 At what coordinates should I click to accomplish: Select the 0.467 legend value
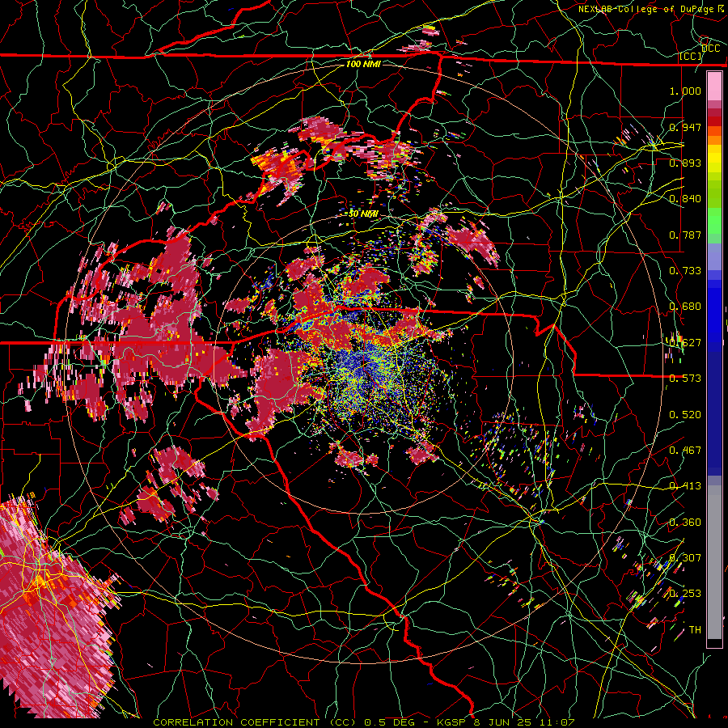point(685,451)
